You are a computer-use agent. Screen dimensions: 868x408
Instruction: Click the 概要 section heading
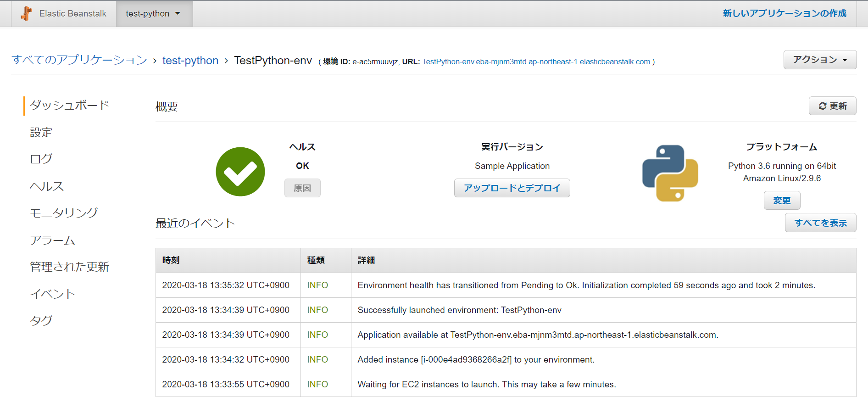point(167,106)
